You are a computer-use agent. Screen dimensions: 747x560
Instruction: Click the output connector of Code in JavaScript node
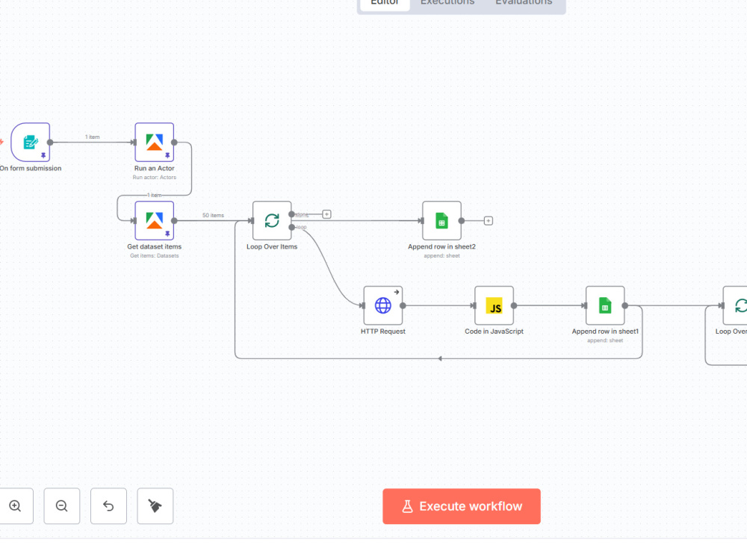[x=514, y=305]
